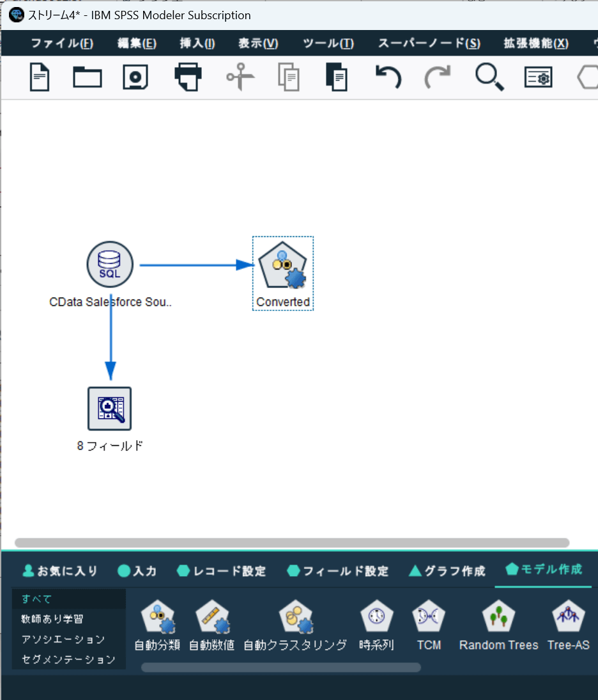Click the undo arrow icon
This screenshot has height=700, width=598.
pyautogui.click(x=388, y=77)
